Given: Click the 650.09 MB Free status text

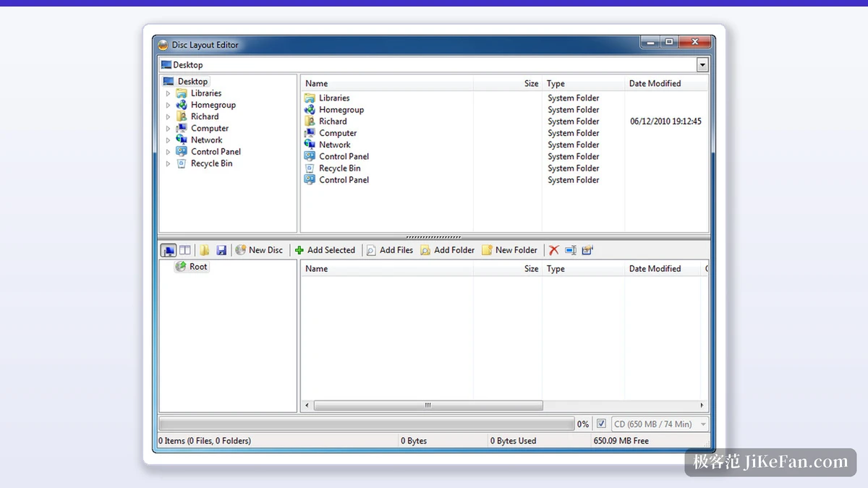Looking at the screenshot, I should click(x=621, y=441).
